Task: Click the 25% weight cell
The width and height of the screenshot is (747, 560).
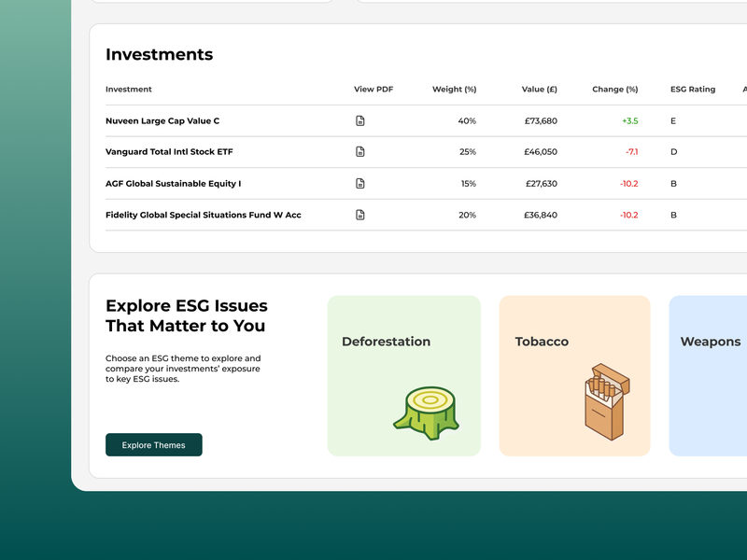Action: (x=468, y=152)
